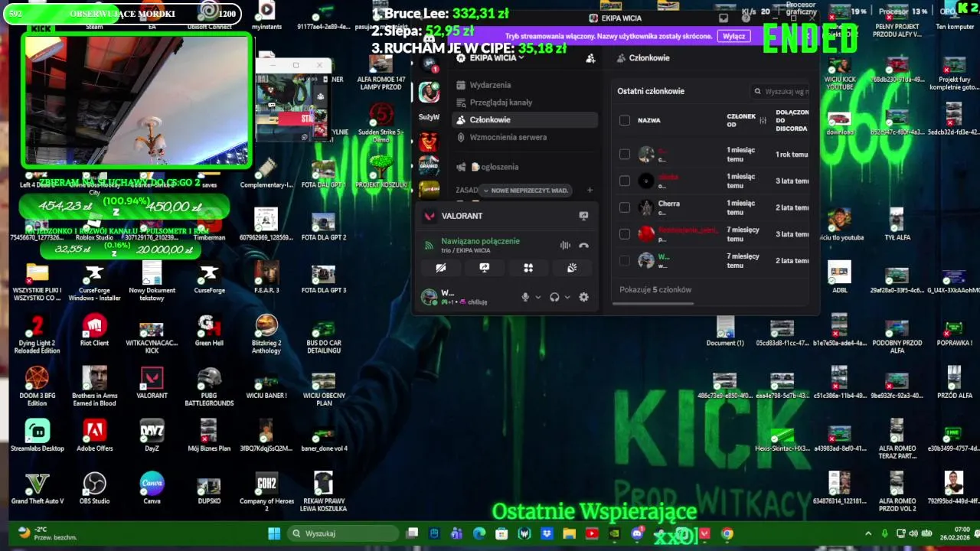Open the DayZ desktop icon
This screenshot has height=551, width=980.
click(x=152, y=435)
